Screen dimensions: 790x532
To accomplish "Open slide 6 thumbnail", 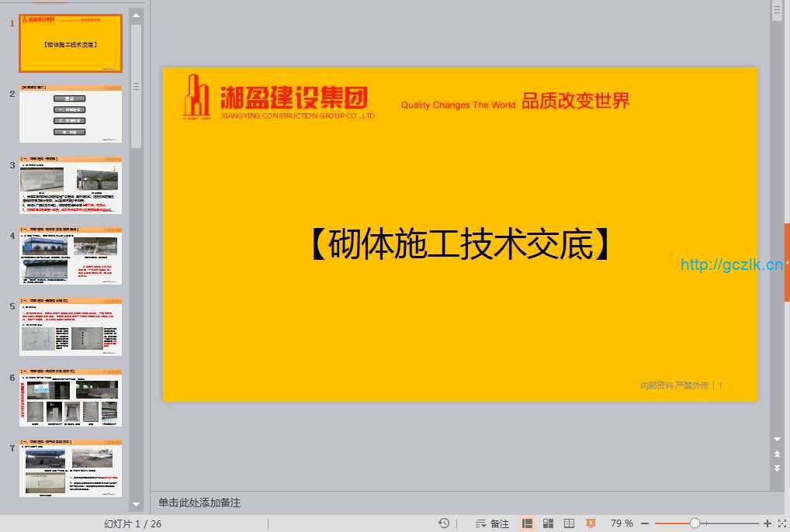I will point(71,399).
